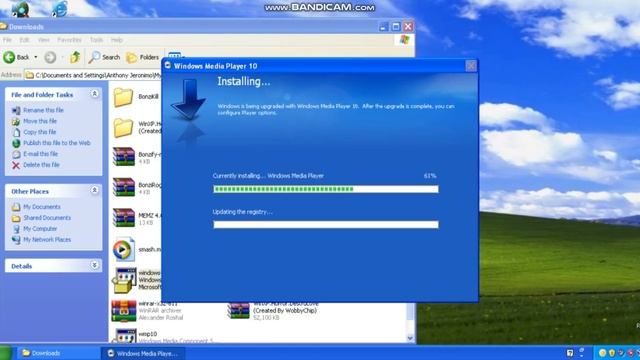Open Search in Downloads toolbar
Image resolution: width=640 pixels, height=360 pixels.
pyautogui.click(x=104, y=57)
